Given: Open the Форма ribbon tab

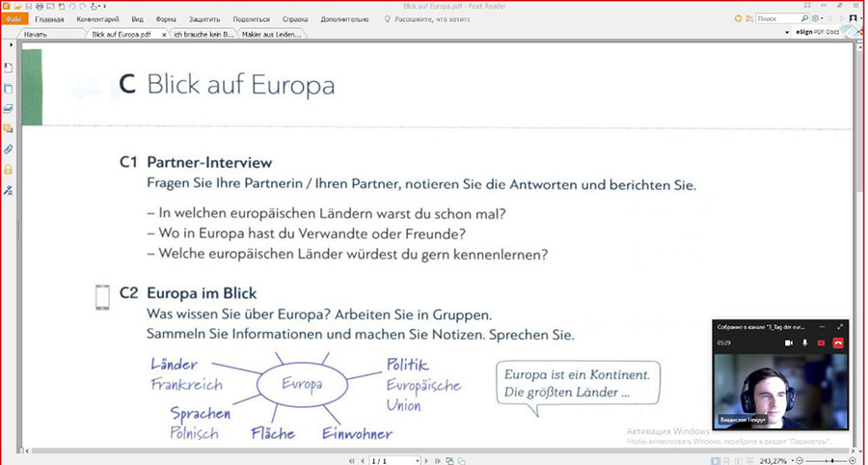Looking at the screenshot, I should [166, 19].
